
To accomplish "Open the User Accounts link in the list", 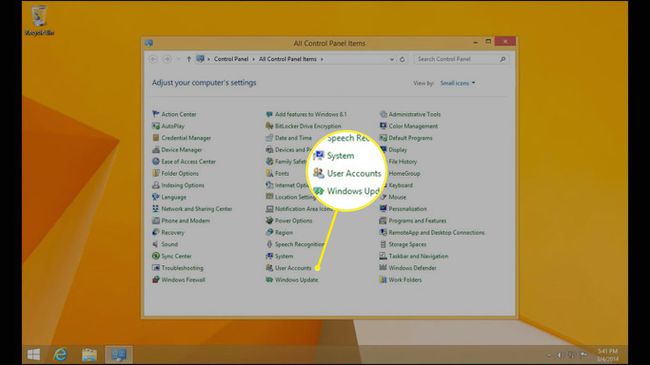I will click(293, 268).
